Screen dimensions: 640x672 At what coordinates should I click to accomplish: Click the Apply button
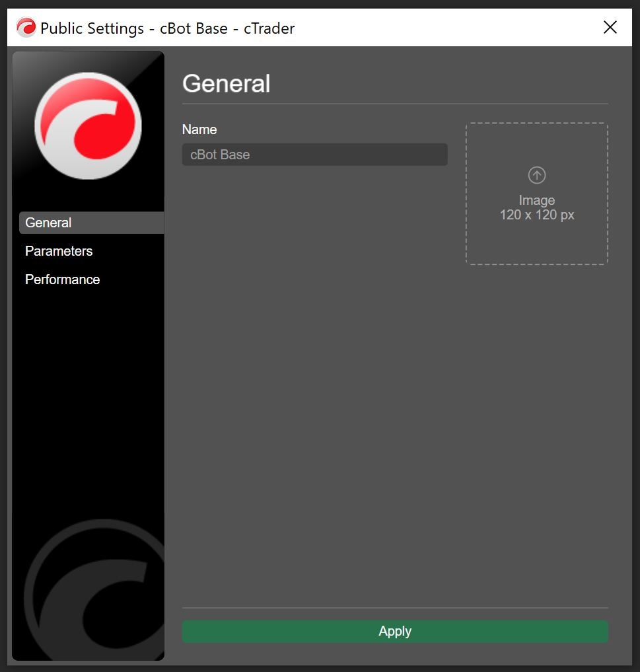pyautogui.click(x=395, y=631)
